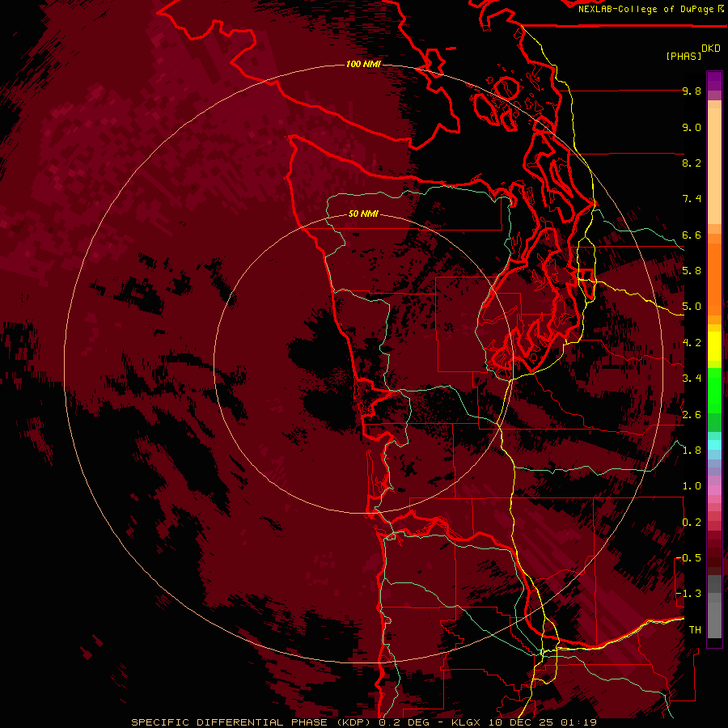Click the gray segment of the color bar
Screen dimensions: 728x728
tap(714, 608)
